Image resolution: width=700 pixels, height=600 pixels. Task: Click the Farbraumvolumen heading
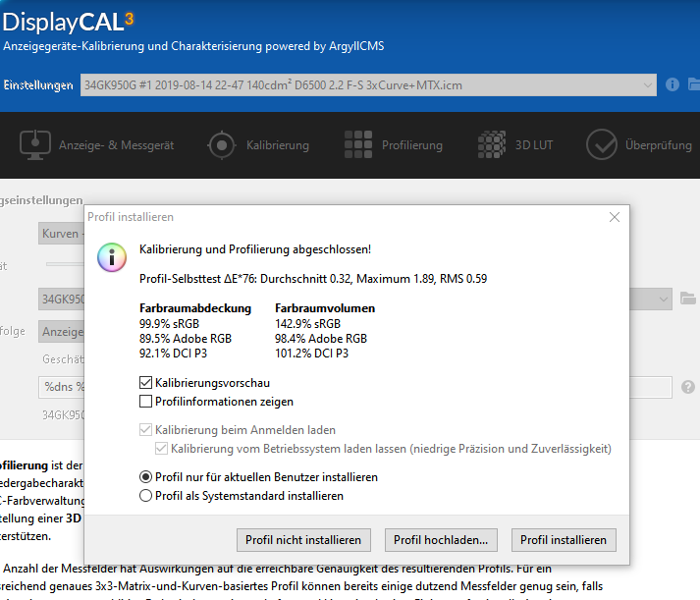325,308
